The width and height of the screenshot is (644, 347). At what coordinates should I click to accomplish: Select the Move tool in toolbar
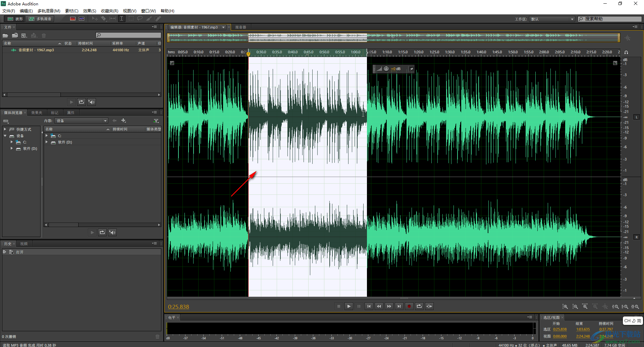[x=95, y=19]
